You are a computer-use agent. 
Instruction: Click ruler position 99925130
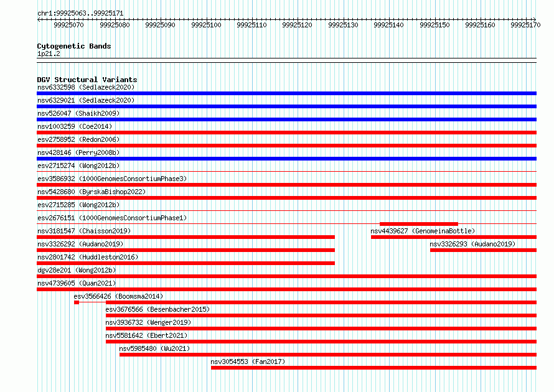click(344, 25)
